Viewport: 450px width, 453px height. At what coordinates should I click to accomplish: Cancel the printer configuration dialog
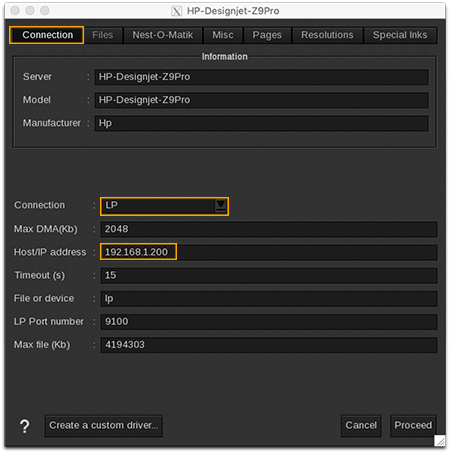(x=361, y=426)
